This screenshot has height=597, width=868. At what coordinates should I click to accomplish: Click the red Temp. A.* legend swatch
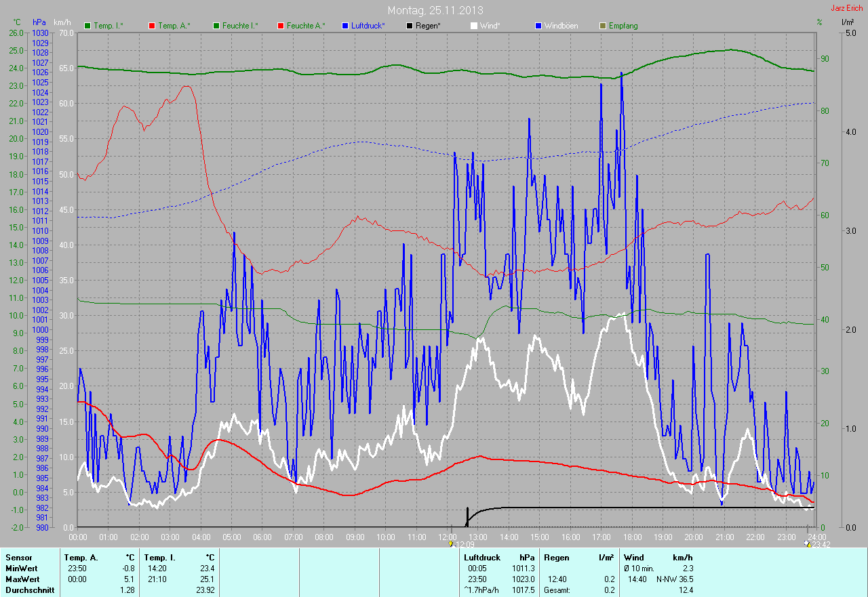coord(152,26)
